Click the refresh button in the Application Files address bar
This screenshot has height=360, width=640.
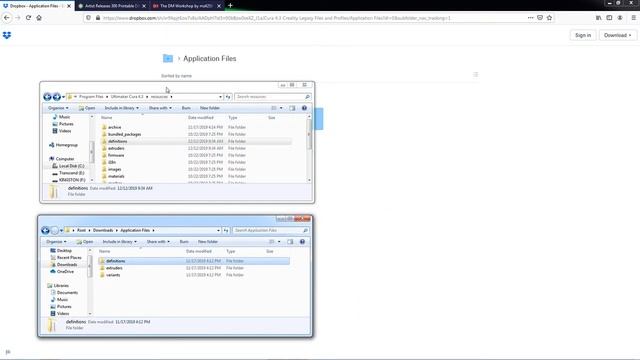(x=226, y=230)
